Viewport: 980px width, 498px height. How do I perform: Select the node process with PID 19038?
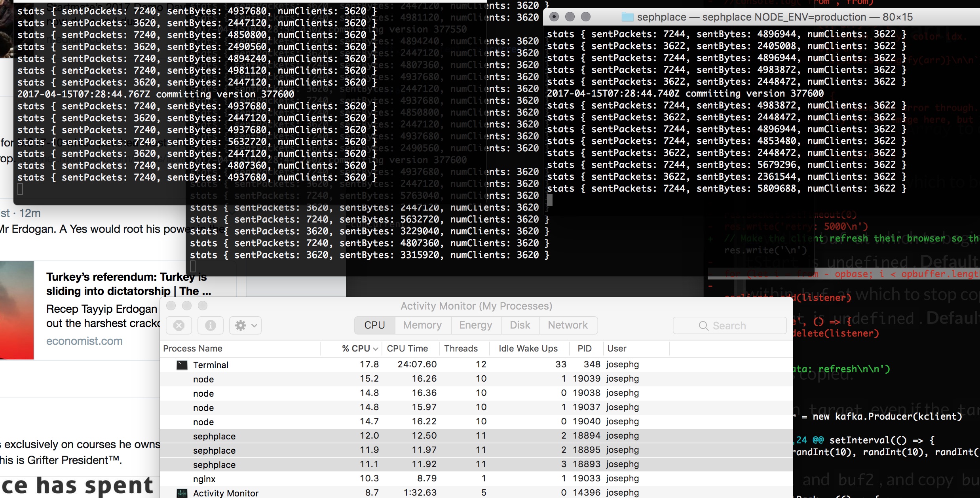[477, 393]
